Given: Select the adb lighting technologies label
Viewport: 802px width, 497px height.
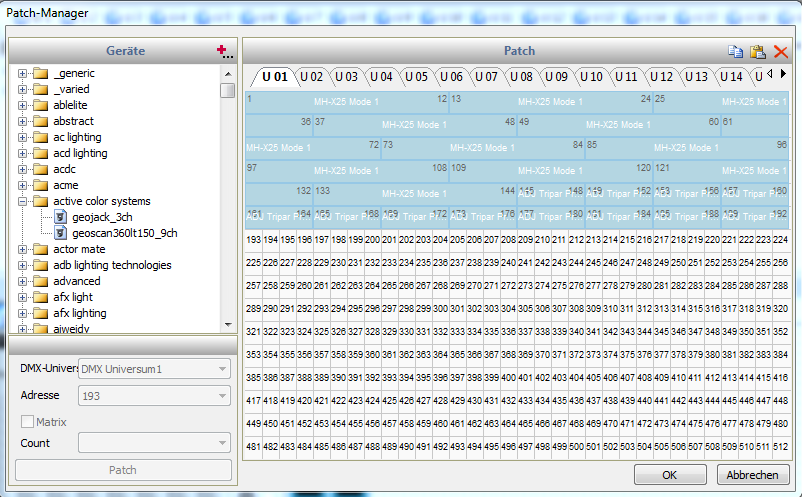Looking at the screenshot, I should pos(113,265).
